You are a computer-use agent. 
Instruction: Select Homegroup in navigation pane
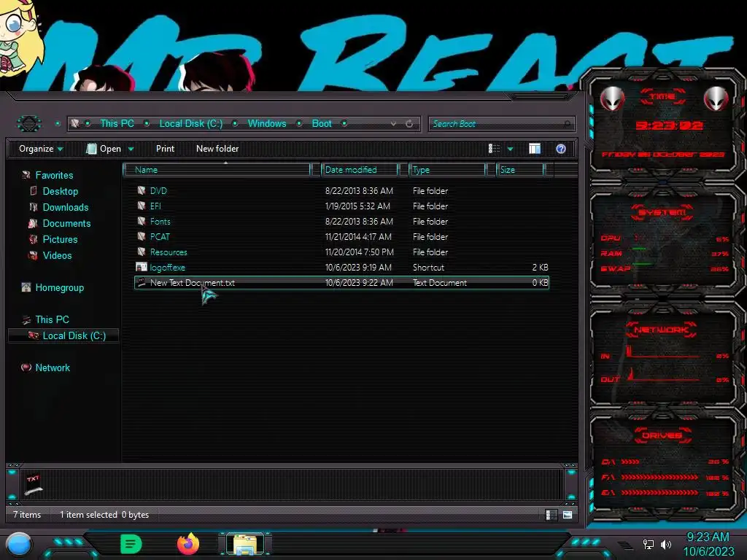(x=60, y=287)
